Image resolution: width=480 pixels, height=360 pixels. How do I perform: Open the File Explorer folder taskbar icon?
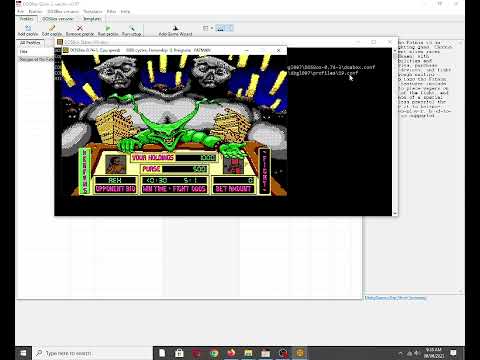[266, 353]
